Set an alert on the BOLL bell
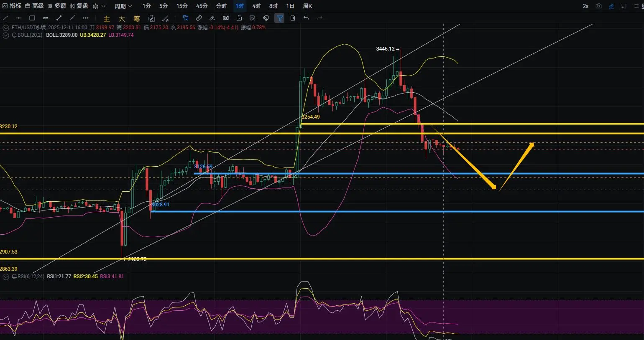644x340 pixels. (14, 35)
